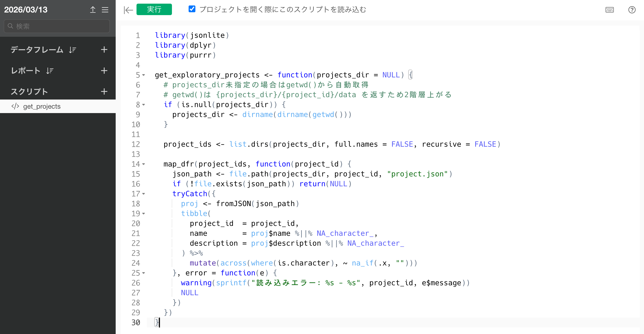Collapse the tryCatch block at line 17
The height and width of the screenshot is (334, 644).
pyautogui.click(x=144, y=194)
